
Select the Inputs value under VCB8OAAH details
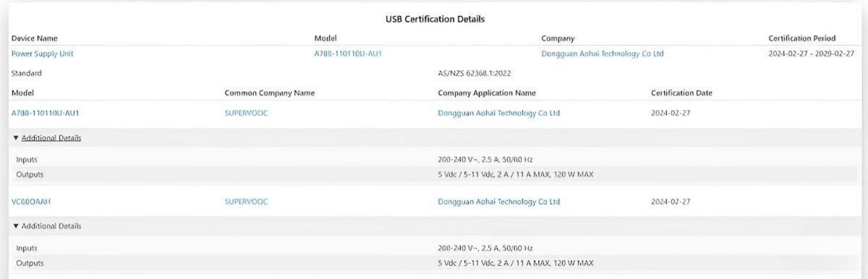(485, 248)
